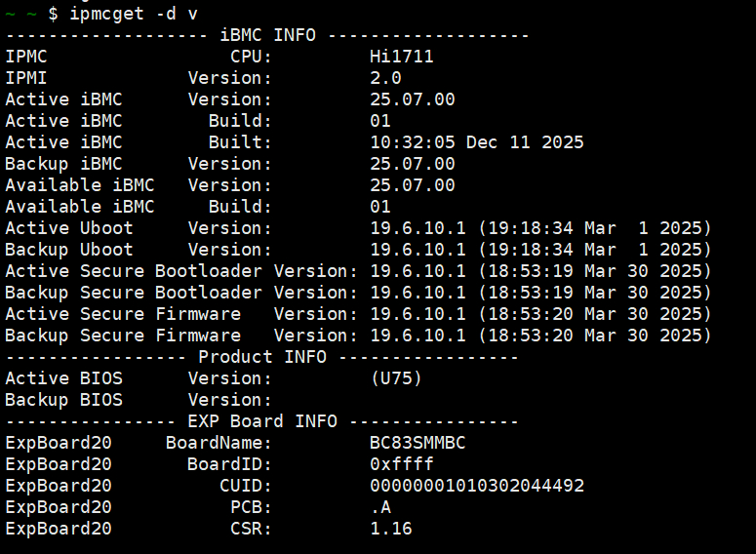Click the Active Secure Bootloader Version label
Screen dimensions: 756x554
(181, 271)
